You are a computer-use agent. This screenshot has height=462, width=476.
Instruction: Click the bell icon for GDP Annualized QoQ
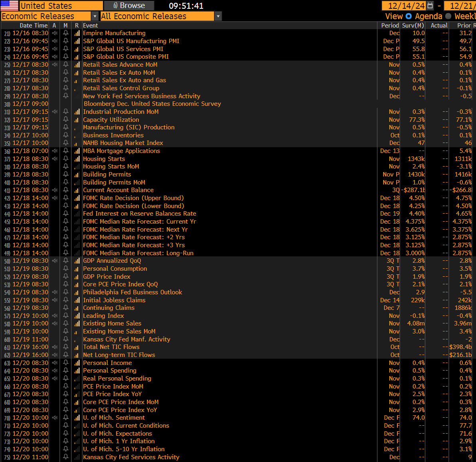(x=65, y=261)
